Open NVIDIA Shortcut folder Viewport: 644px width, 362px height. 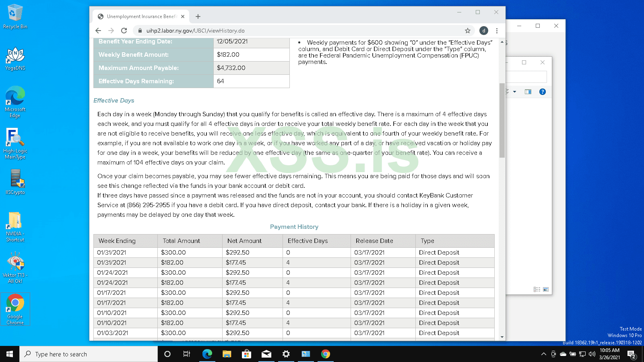(x=15, y=227)
